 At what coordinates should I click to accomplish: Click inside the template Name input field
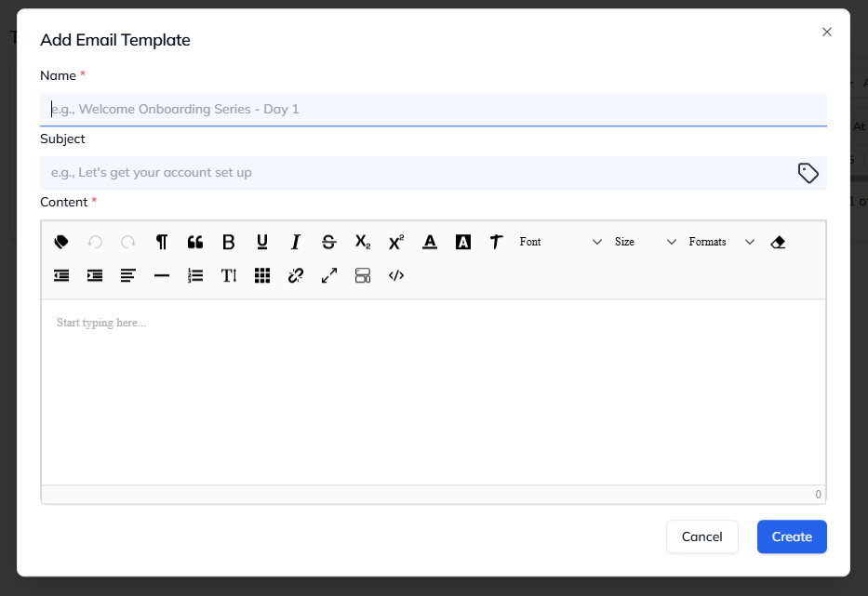(x=433, y=109)
